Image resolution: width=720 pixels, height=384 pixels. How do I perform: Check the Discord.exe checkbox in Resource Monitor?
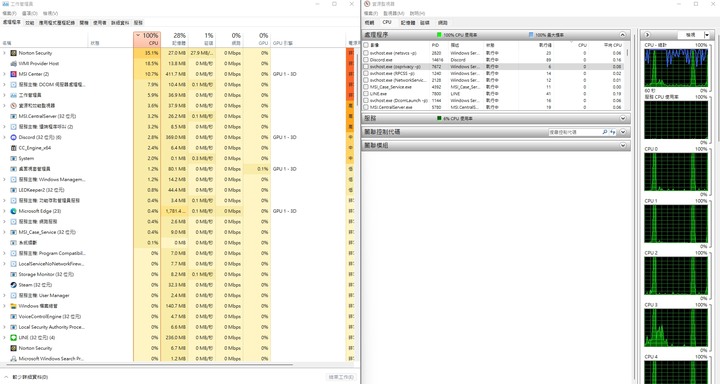pyautogui.click(x=366, y=60)
